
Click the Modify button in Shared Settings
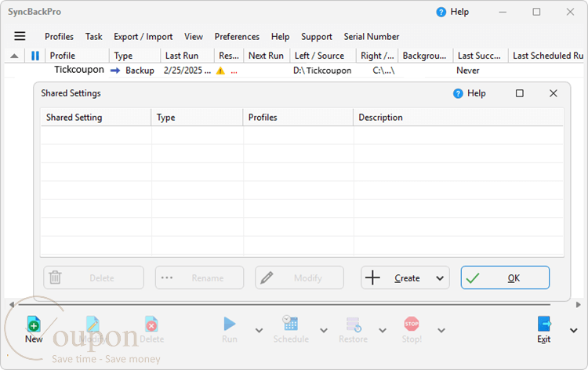coord(299,277)
